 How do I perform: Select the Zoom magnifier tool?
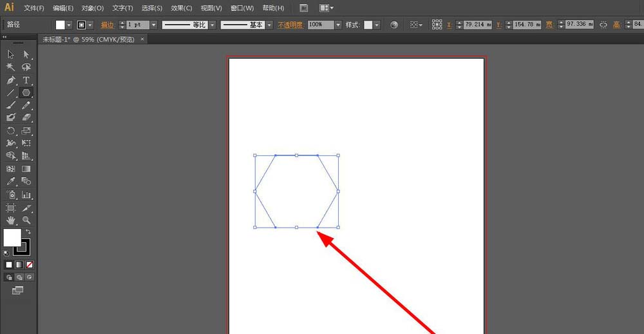tap(26, 221)
